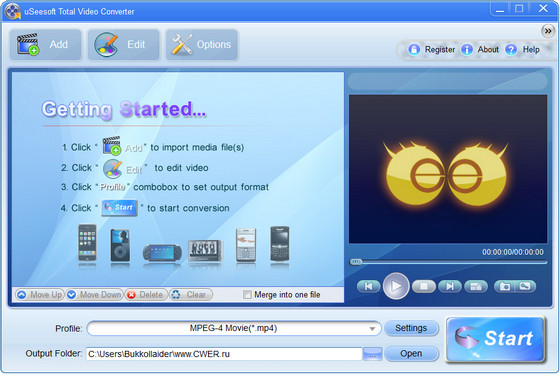Open the About info
Viewport: 560px width, 374px height.
pos(480,49)
